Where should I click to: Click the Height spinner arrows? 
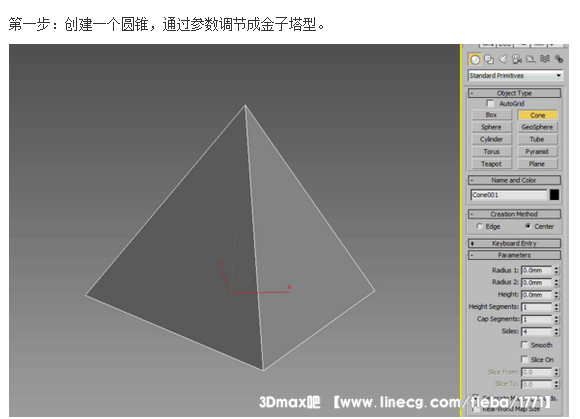coord(556,295)
